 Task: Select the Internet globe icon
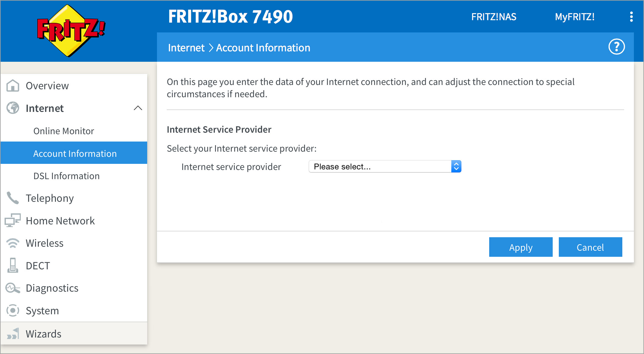[x=12, y=108]
